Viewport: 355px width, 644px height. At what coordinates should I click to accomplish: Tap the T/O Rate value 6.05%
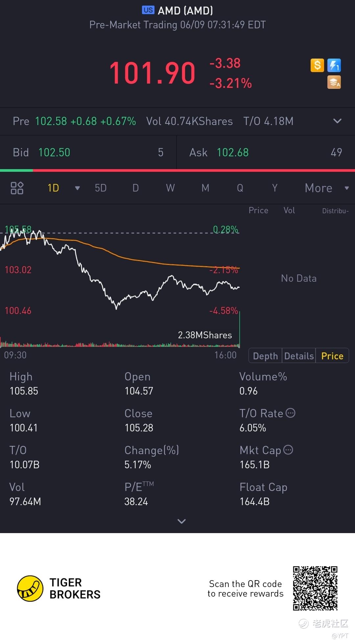[x=253, y=428]
